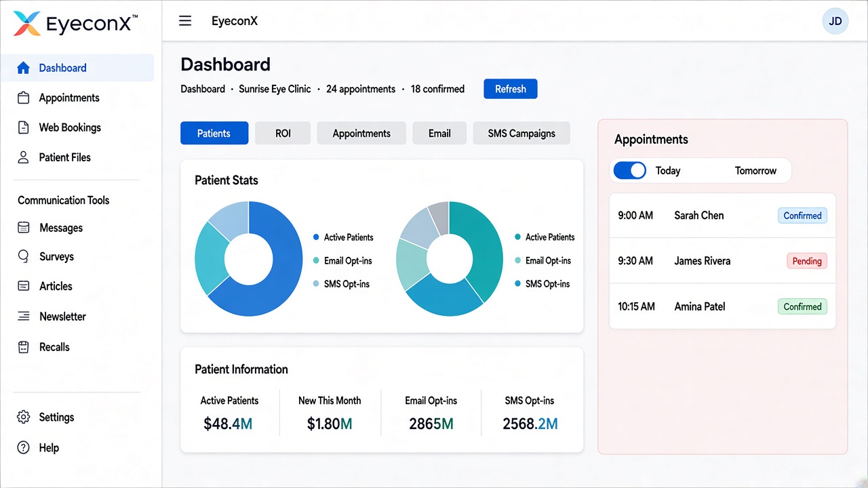Open Articles label in sidebar
This screenshot has height=488, width=868.
tap(56, 286)
